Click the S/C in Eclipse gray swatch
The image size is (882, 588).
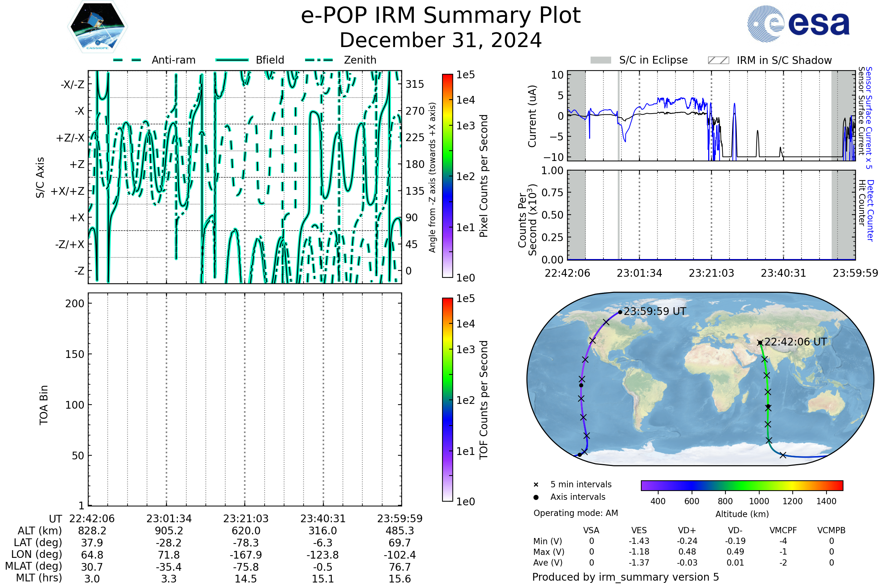[x=600, y=60]
